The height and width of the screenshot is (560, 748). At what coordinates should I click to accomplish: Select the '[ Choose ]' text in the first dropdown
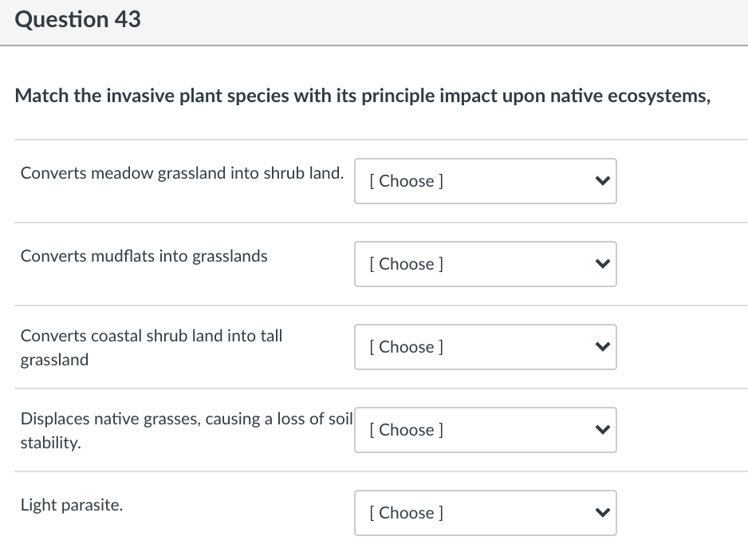[405, 181]
